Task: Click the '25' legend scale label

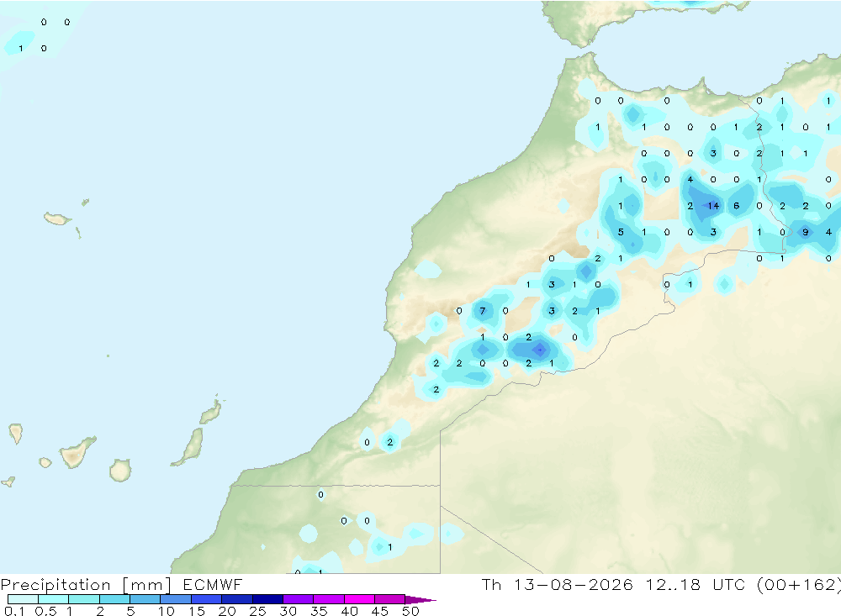Action: 258,611
